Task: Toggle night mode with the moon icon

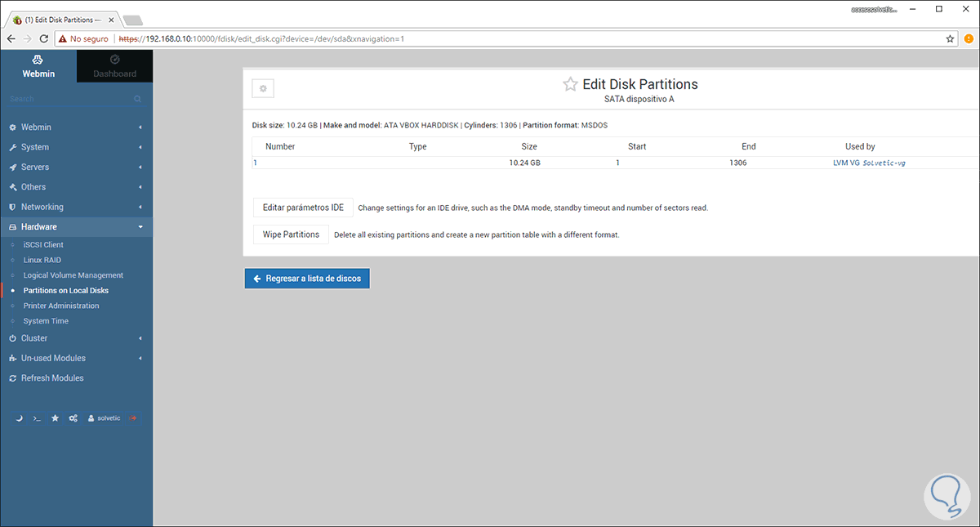Action: click(x=20, y=418)
